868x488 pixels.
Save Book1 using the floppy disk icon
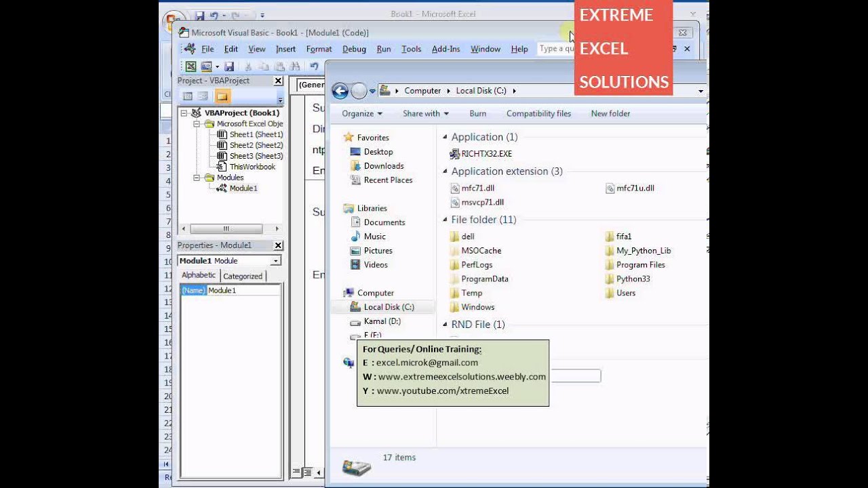(229, 66)
